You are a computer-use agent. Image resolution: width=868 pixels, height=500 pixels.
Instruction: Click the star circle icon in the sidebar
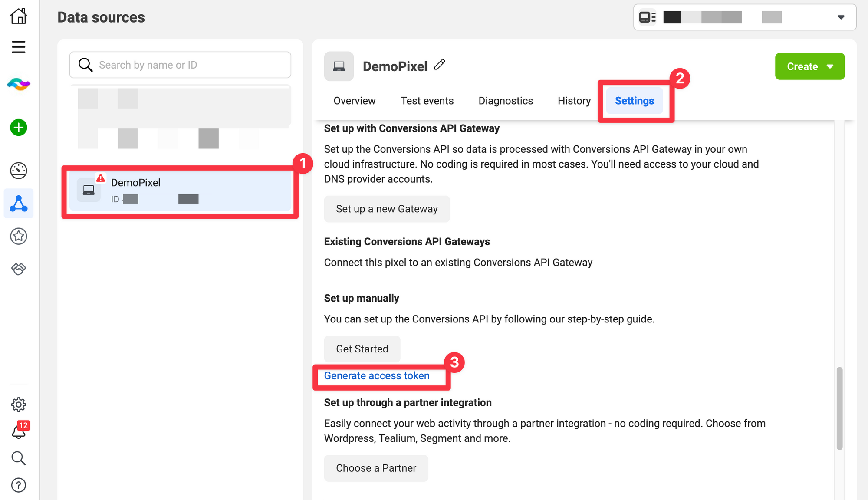(x=19, y=236)
